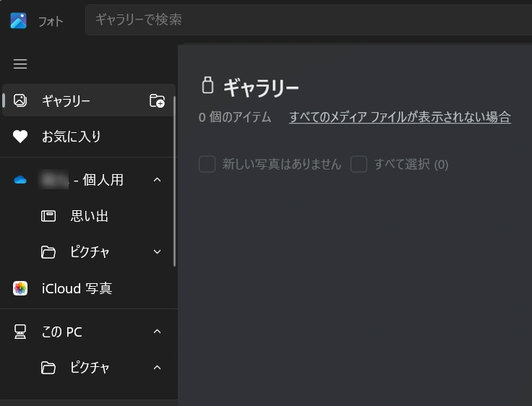Collapse the OneDrive 個人用 section

[x=158, y=180]
